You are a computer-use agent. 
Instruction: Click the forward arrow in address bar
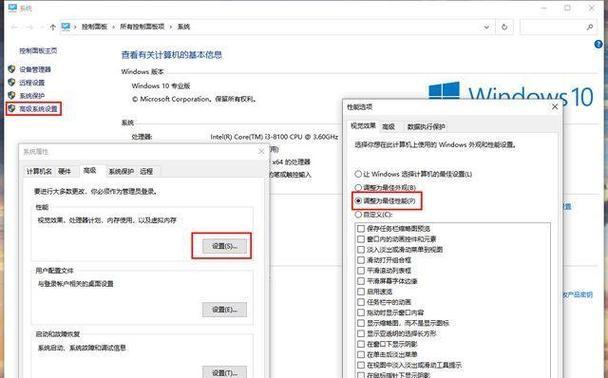click(30, 27)
